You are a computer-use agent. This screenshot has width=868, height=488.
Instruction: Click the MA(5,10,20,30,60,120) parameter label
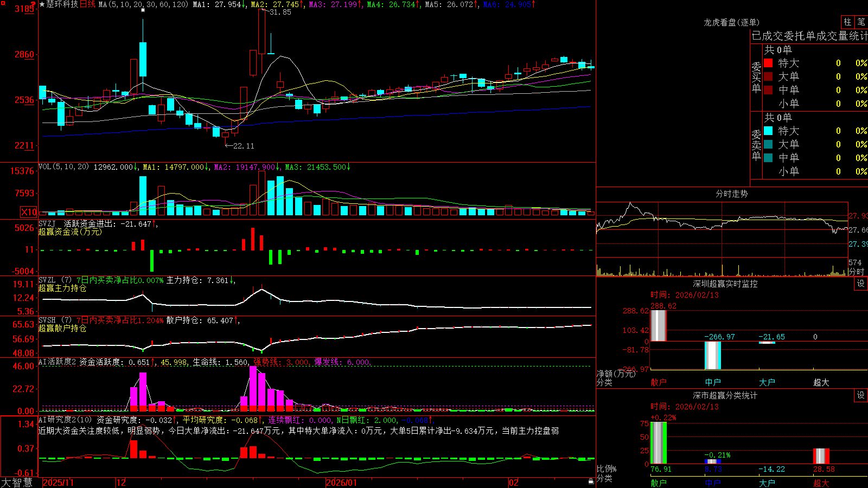[x=143, y=4]
